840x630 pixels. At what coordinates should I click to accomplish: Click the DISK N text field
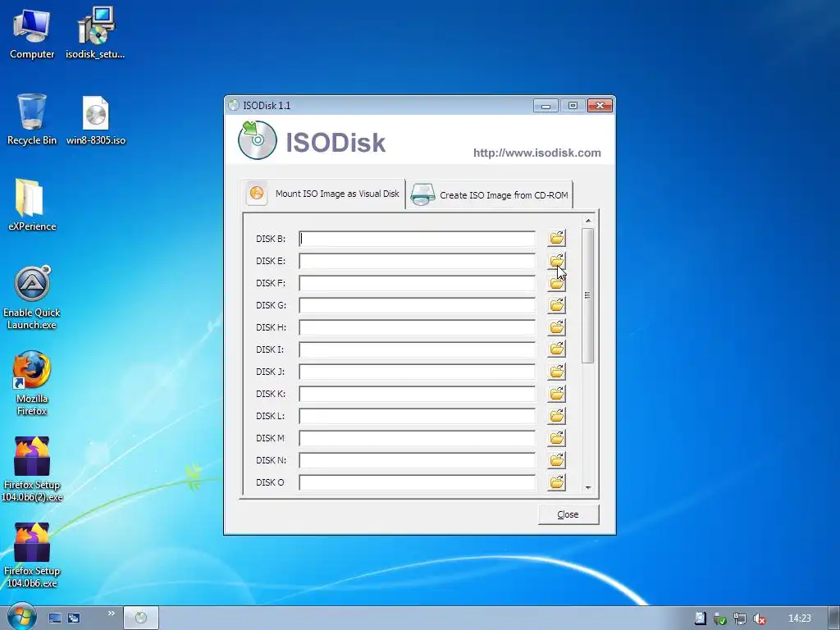[x=417, y=460]
